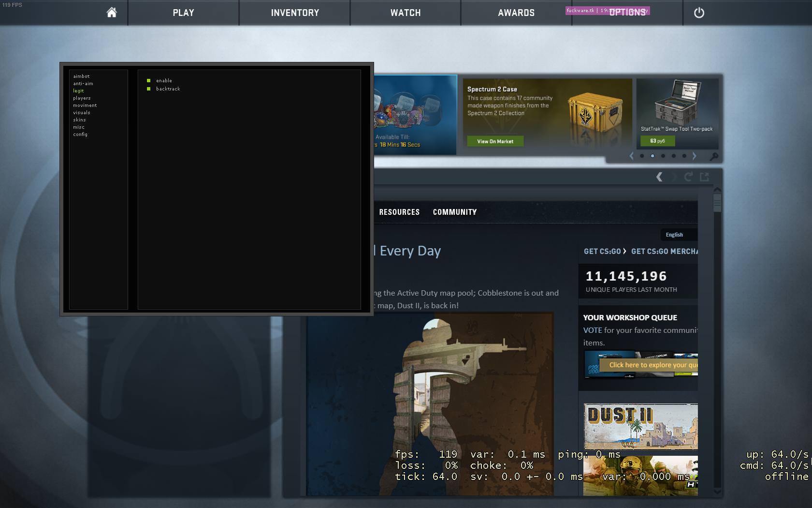Click the Spectrum 2 Case image
Viewport: 812px width, 508px height.
click(x=595, y=114)
